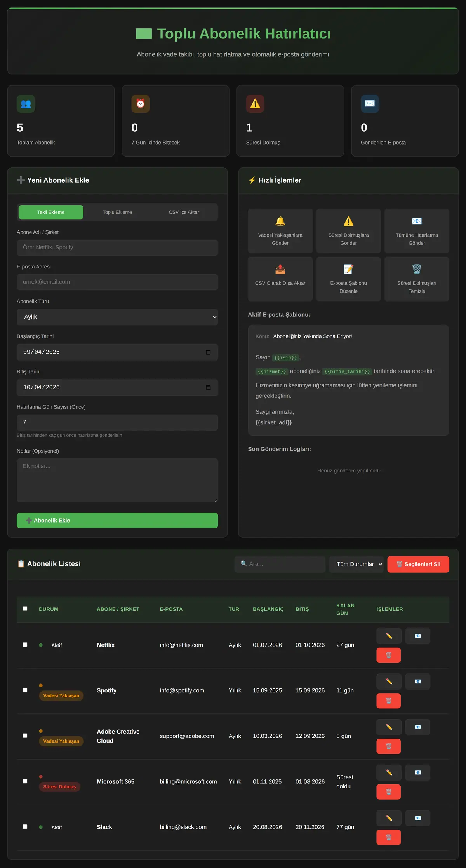
Task: Click the pencil edit icon for Netflix
Action: tap(389, 636)
